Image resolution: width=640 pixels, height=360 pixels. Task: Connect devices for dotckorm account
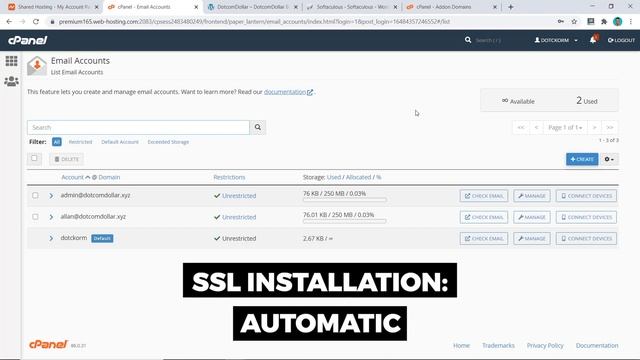tap(586, 238)
